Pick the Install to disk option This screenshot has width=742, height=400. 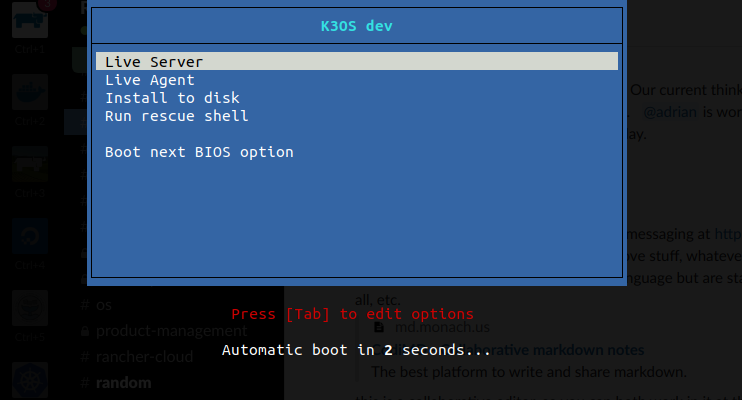click(x=172, y=98)
